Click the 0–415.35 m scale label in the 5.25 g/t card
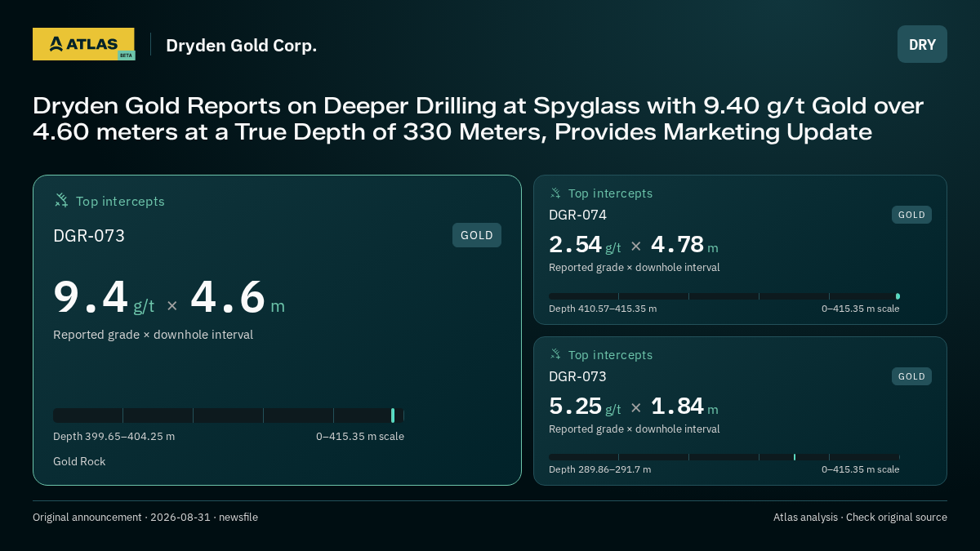980x551 pixels. click(x=860, y=469)
